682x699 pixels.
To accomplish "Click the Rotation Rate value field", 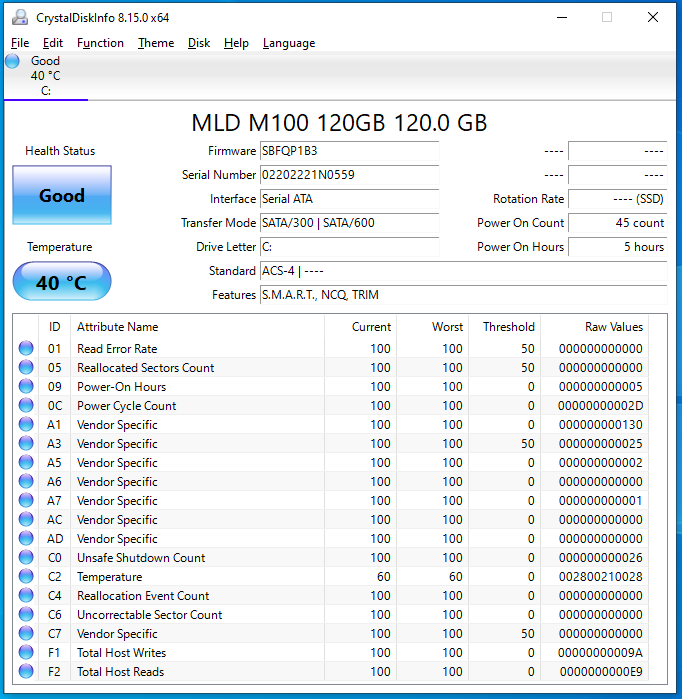I will click(x=618, y=199).
